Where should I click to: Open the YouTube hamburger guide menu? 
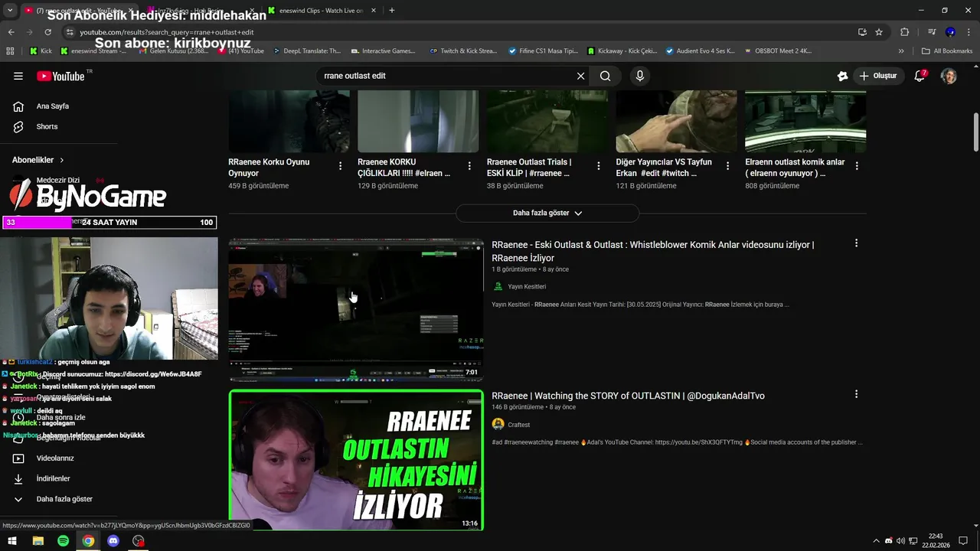click(18, 76)
